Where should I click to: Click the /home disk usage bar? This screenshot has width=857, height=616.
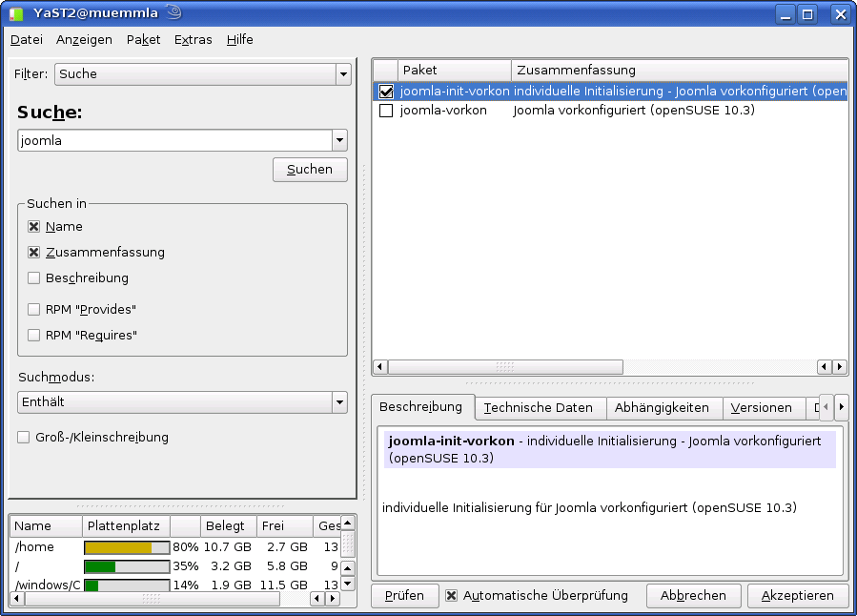pos(127,547)
